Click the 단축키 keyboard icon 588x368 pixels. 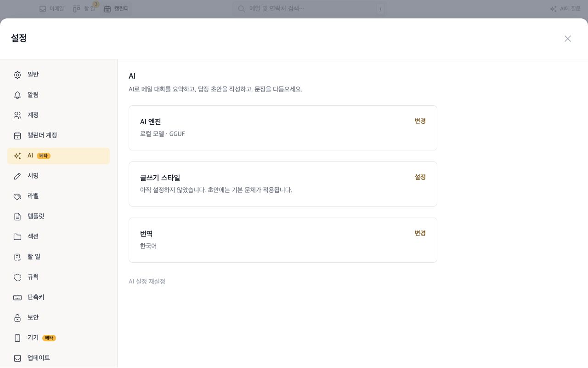click(17, 297)
